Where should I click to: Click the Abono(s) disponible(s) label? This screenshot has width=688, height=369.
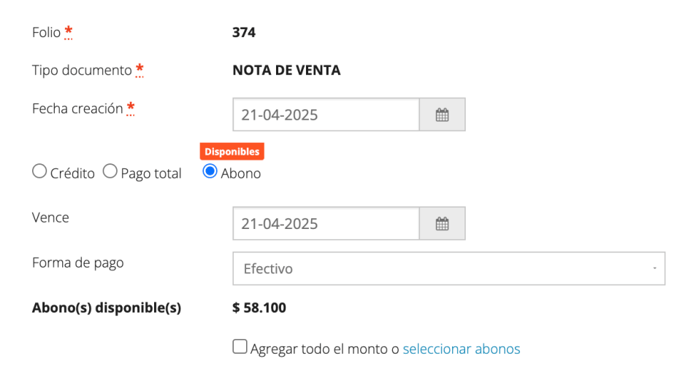pos(107,308)
